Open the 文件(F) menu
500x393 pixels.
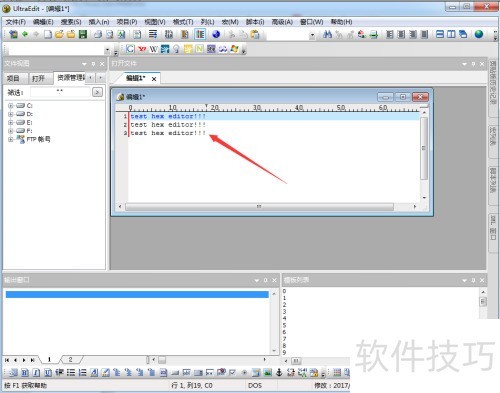pos(16,22)
